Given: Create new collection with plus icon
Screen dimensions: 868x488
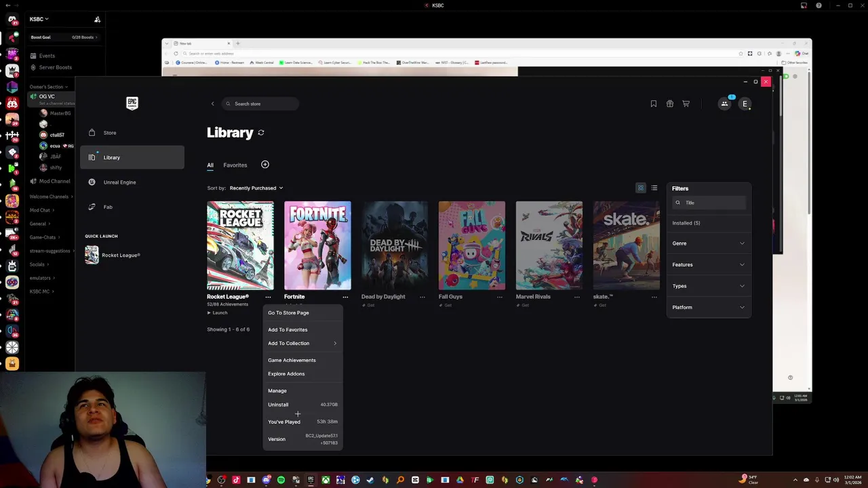Looking at the screenshot, I should click(265, 165).
